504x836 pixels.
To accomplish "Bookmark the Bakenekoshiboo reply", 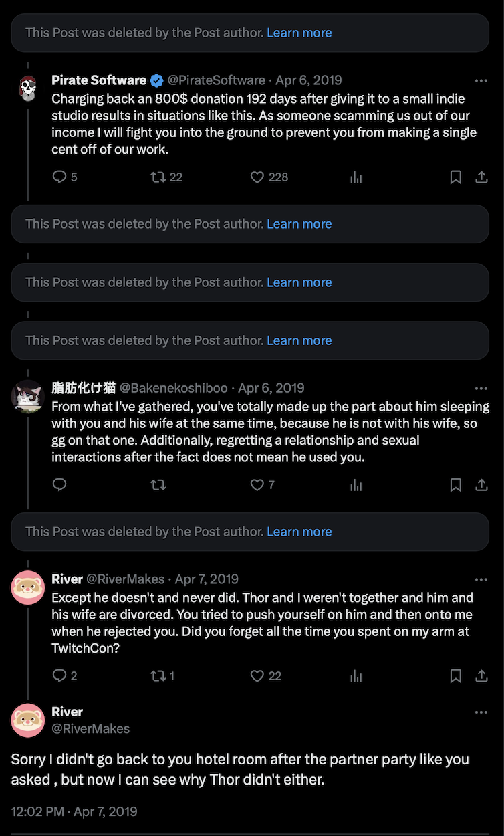I will 456,485.
